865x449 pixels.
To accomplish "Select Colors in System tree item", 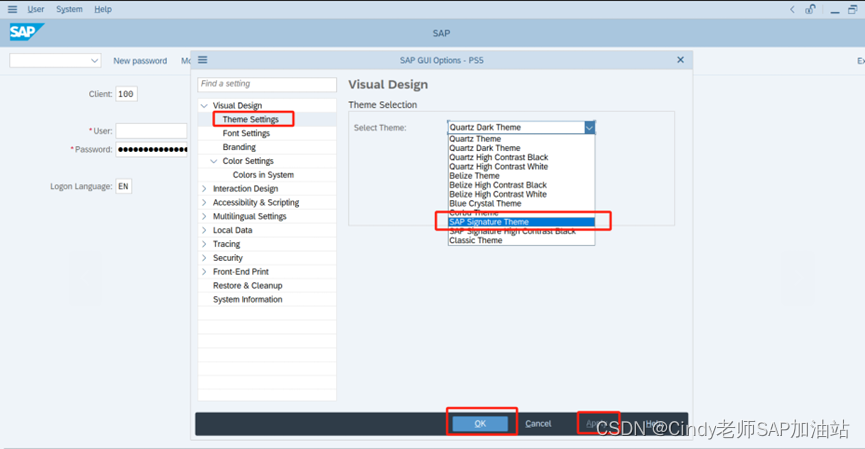I will 263,175.
